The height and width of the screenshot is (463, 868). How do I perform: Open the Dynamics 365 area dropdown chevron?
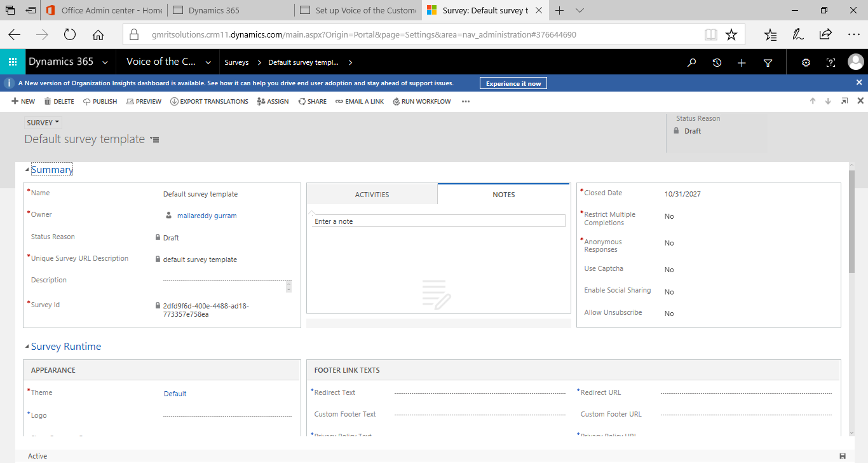pyautogui.click(x=105, y=62)
